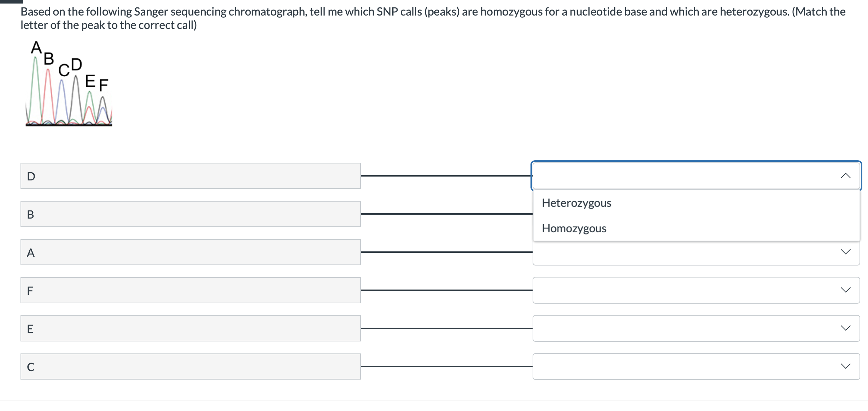Select the row labeled D
The image size is (868, 411).
pos(190,175)
